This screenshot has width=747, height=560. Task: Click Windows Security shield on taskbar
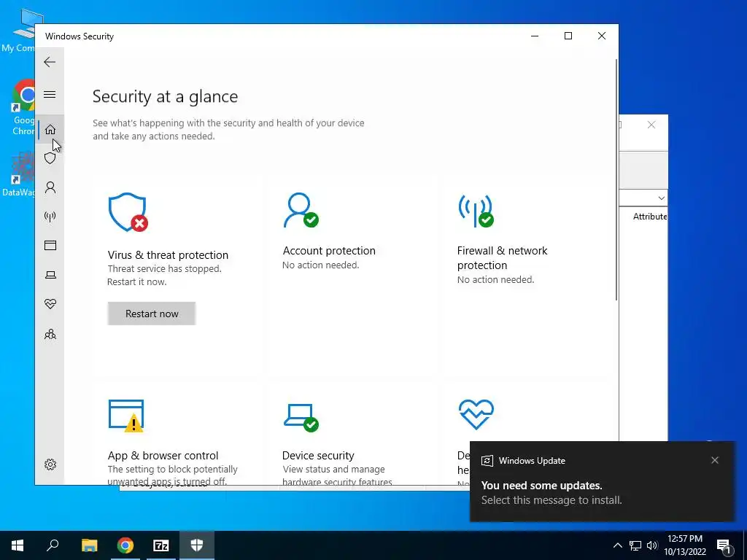(197, 545)
